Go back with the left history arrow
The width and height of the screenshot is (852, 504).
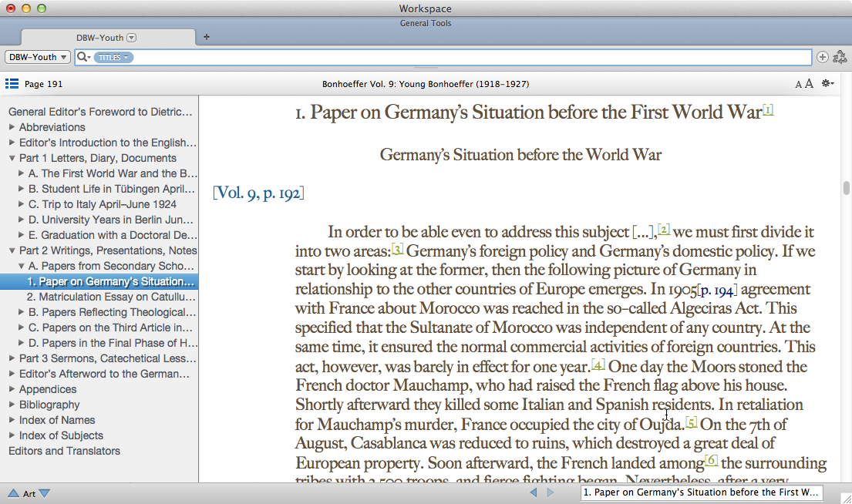pyautogui.click(x=534, y=492)
